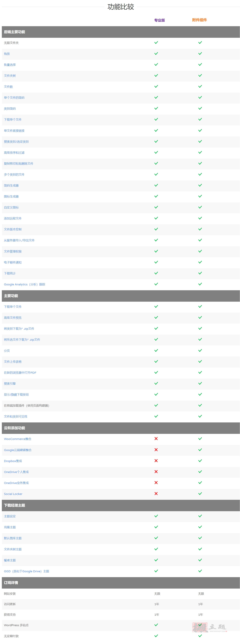Click the 附件组件 check mark for 搜索引擎
The height and width of the screenshot is (644, 240).
[x=200, y=383]
